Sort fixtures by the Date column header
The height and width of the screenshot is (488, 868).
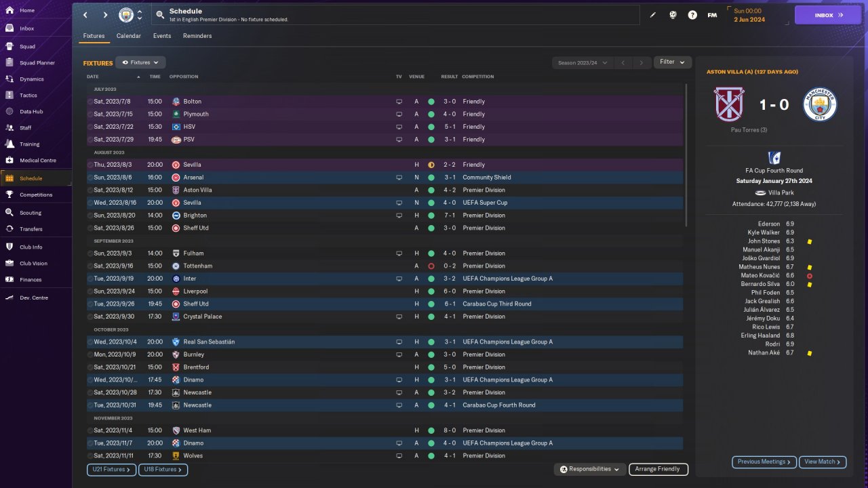tap(93, 77)
